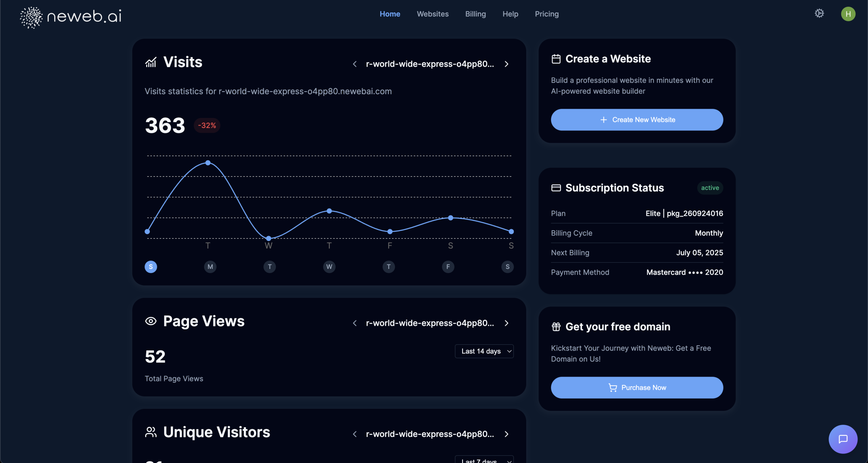Viewport: 868px width, 463px height.
Task: Click the green H profile avatar
Action: (848, 14)
